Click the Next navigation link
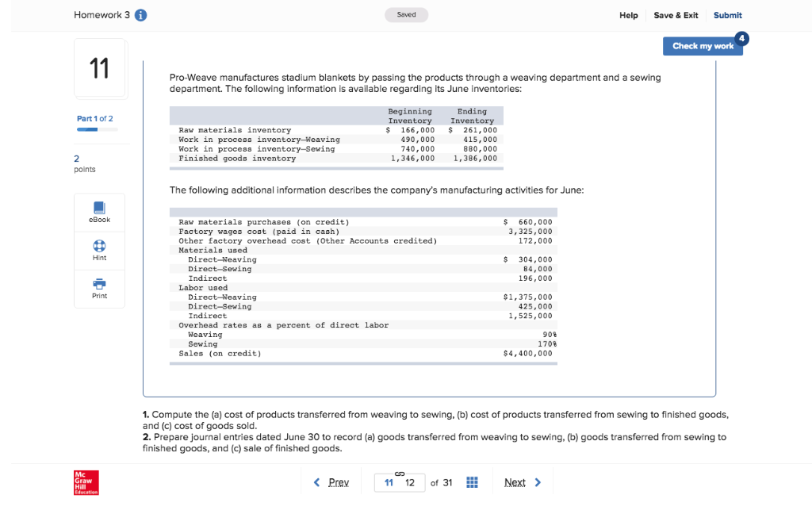812x514 pixels. pos(515,481)
